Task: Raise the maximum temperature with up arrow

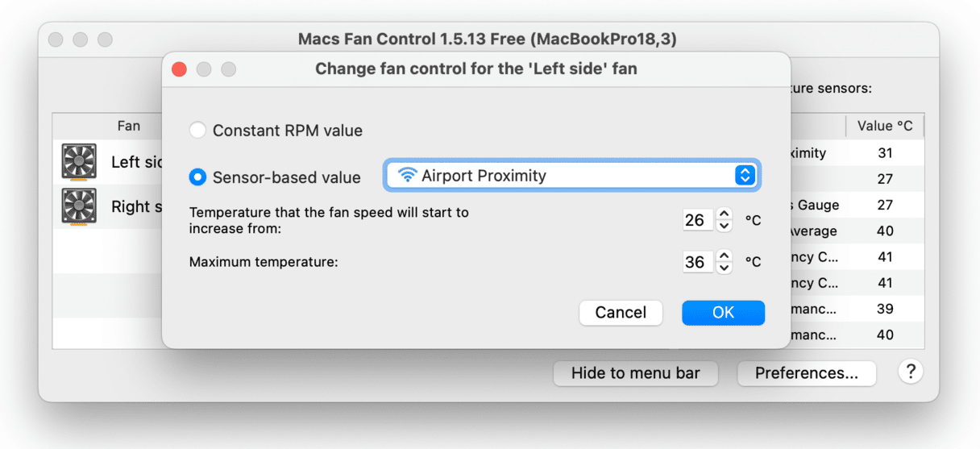Action: (x=725, y=256)
